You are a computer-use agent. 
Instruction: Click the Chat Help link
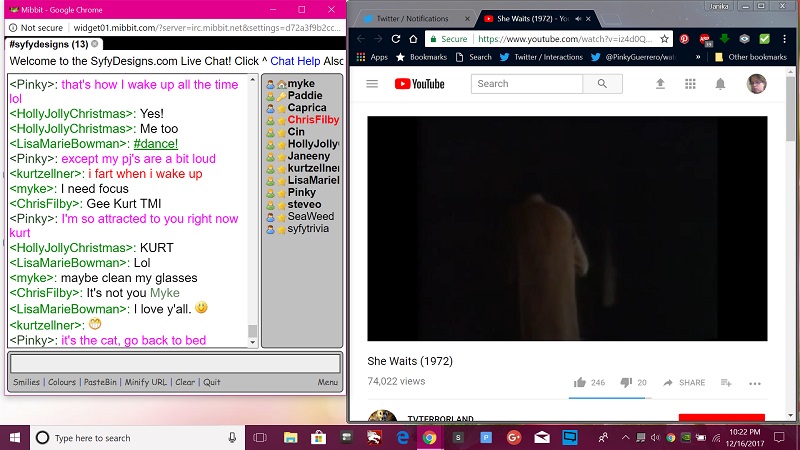pos(295,61)
